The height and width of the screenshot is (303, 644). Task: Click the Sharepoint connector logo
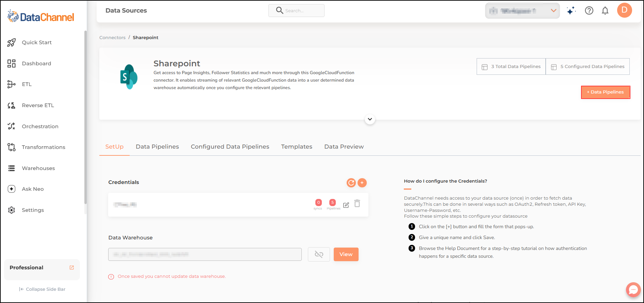click(x=129, y=77)
